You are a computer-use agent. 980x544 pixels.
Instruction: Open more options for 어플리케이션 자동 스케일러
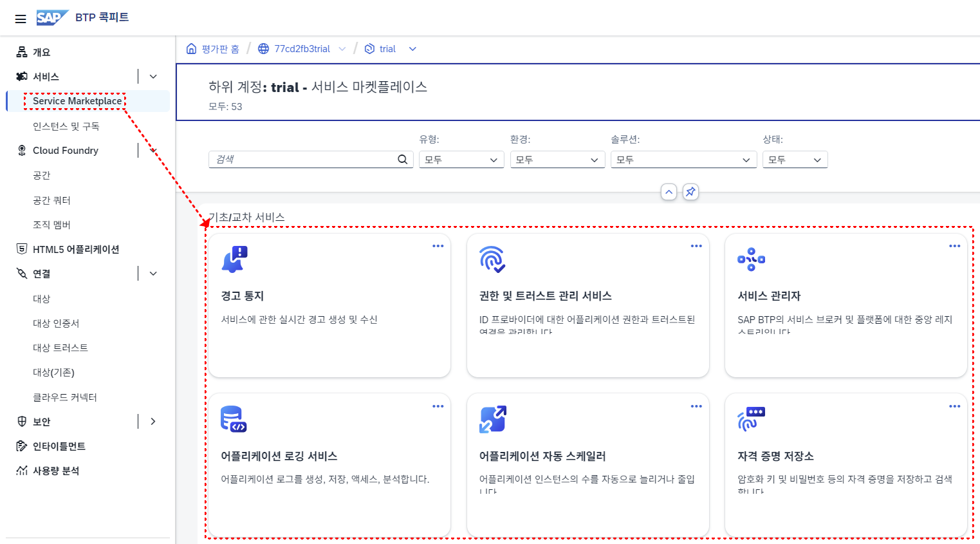(x=696, y=406)
